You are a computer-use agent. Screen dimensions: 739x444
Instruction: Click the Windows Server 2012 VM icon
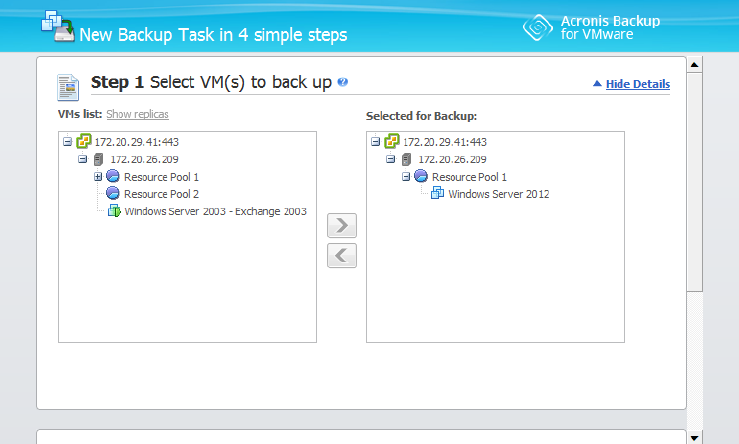click(x=437, y=193)
